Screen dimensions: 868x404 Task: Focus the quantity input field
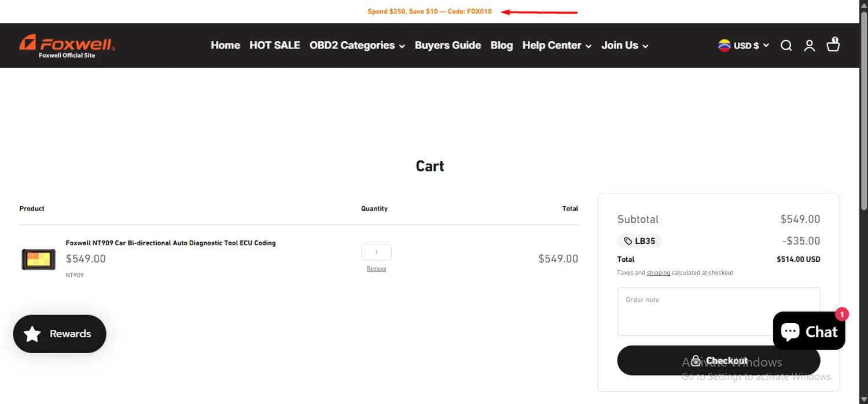(376, 252)
